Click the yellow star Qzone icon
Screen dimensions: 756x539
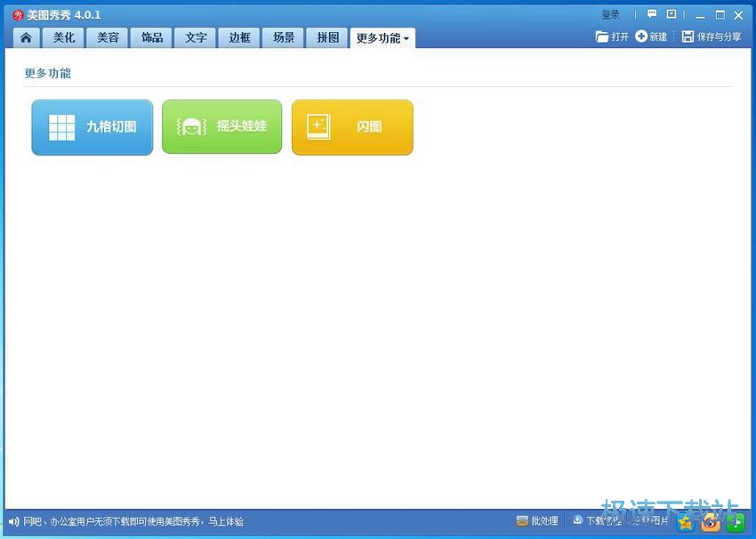point(685,521)
